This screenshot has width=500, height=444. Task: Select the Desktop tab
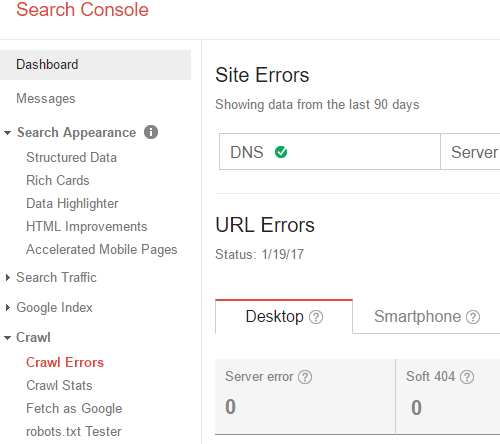pyautogui.click(x=284, y=317)
